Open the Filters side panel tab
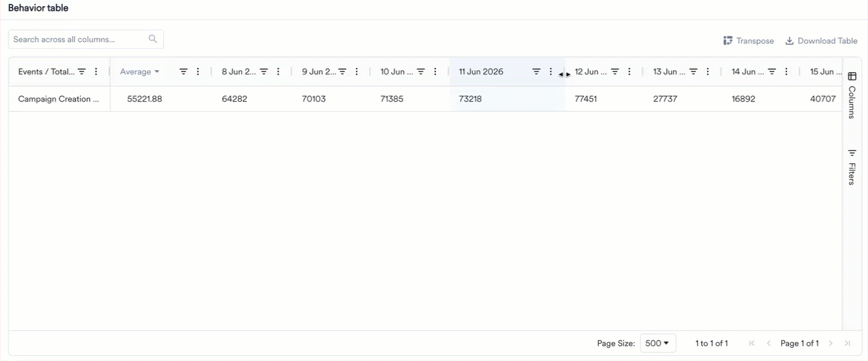The width and height of the screenshot is (868, 361). coord(852,166)
